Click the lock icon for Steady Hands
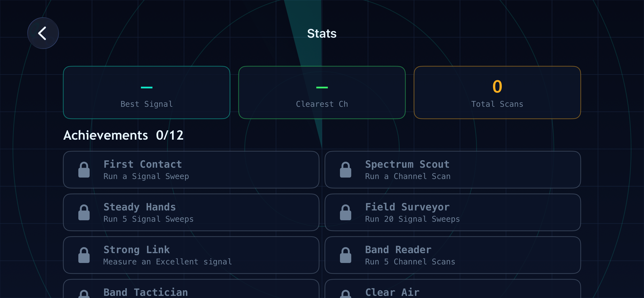644x298 pixels. [84, 212]
